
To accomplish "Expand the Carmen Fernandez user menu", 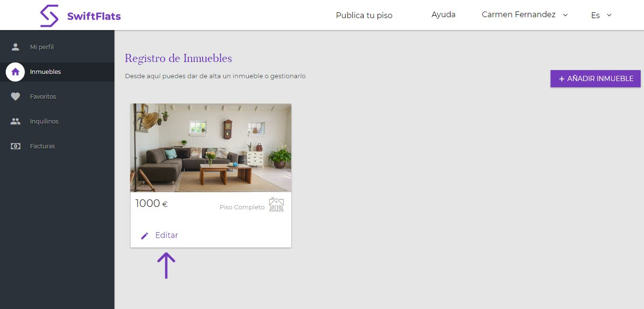I will tap(525, 15).
